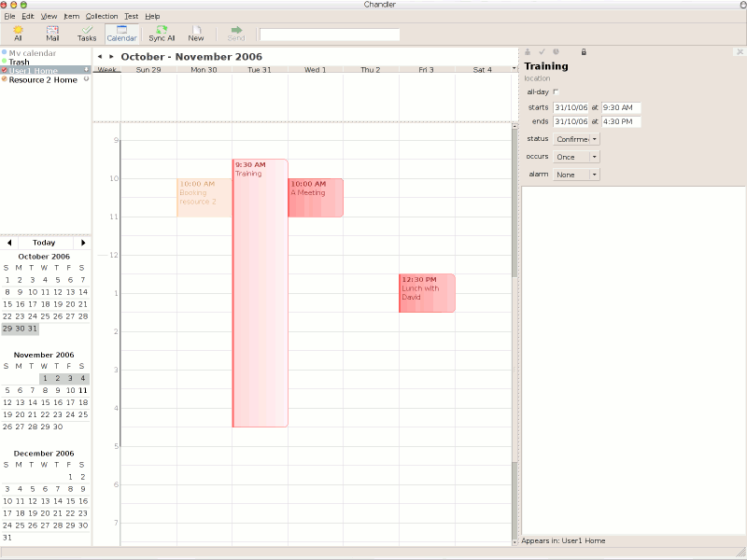This screenshot has width=747, height=560.
Task: Open the occurs dropdown
Action: [576, 157]
